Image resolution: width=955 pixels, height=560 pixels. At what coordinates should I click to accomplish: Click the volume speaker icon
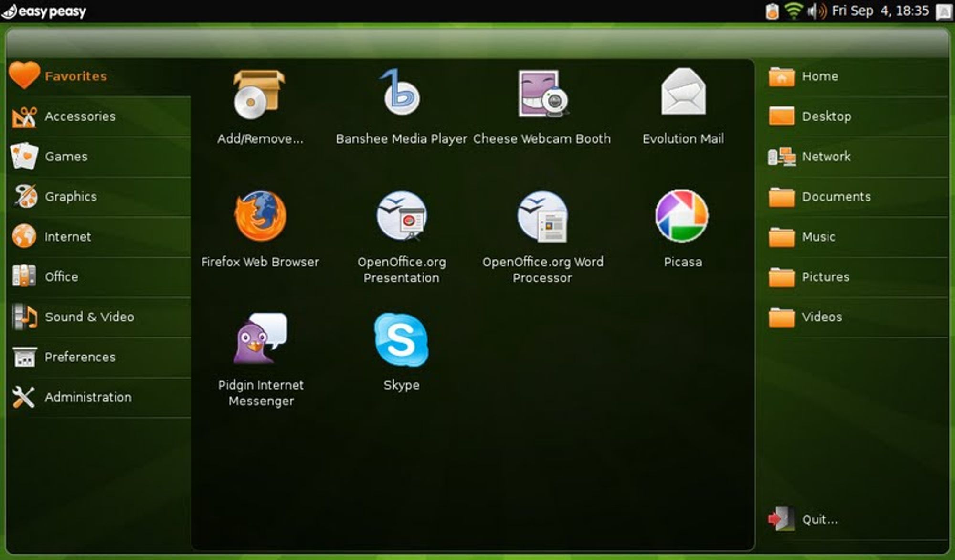pos(817,11)
